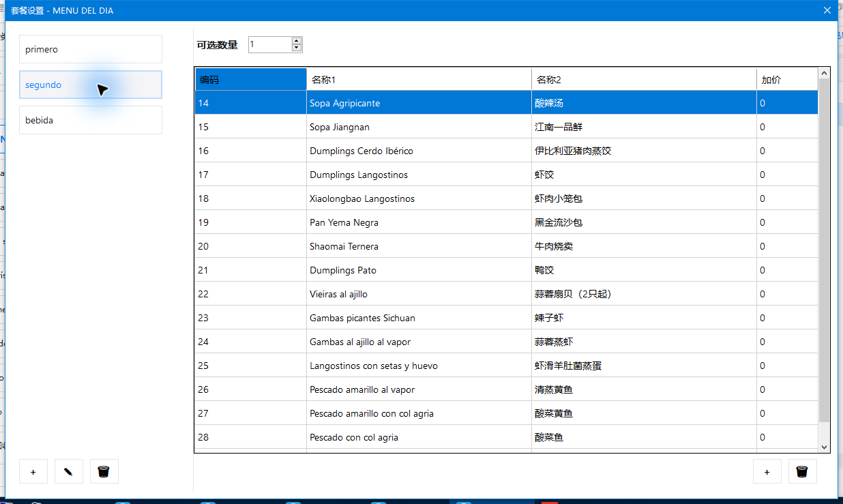Click the code cell 19

click(x=251, y=222)
